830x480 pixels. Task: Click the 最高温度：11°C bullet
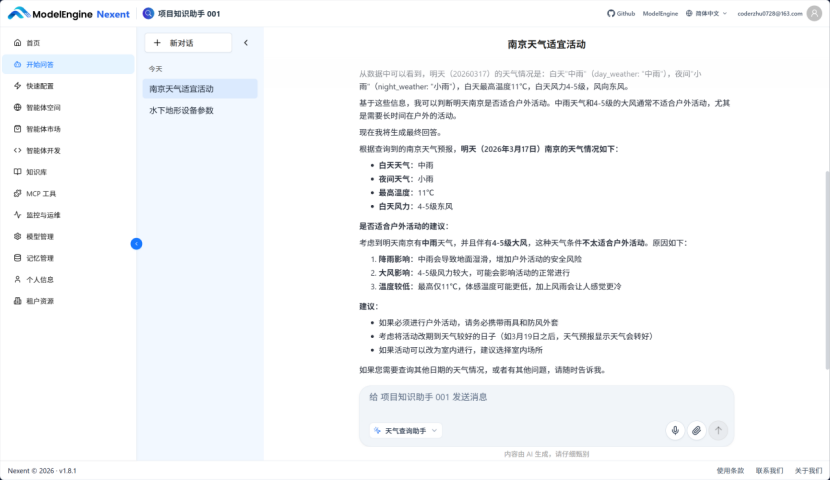(x=406, y=193)
